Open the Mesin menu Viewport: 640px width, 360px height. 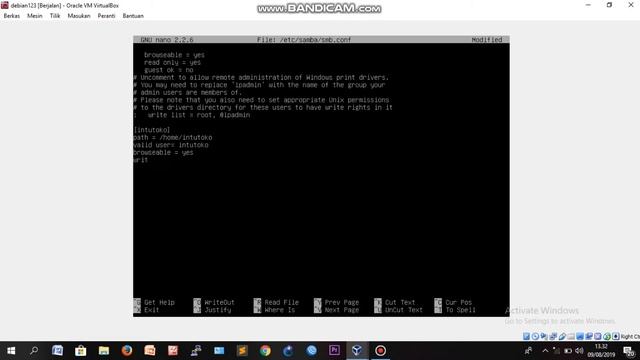click(35, 16)
